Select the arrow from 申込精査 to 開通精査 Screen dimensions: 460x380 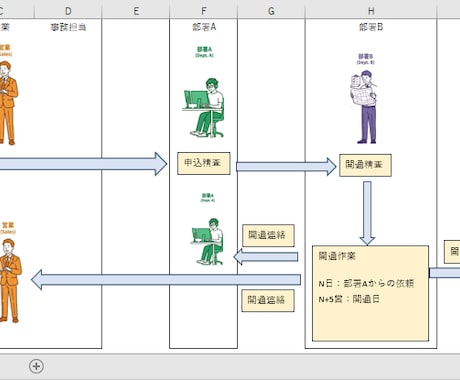pos(286,166)
